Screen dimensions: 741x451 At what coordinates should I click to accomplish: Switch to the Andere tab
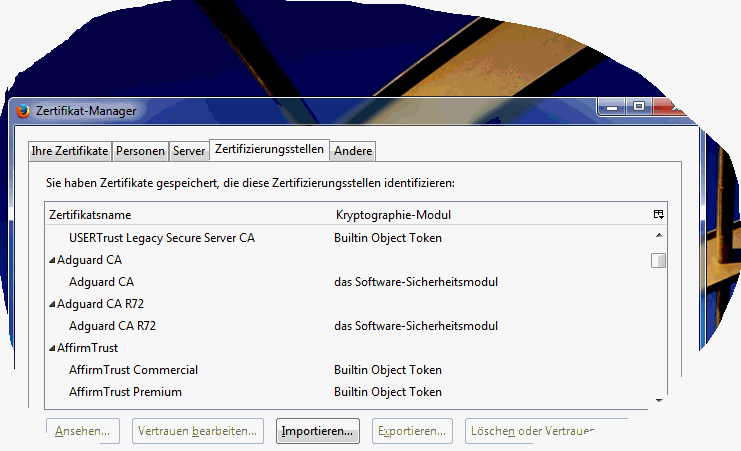pos(353,151)
